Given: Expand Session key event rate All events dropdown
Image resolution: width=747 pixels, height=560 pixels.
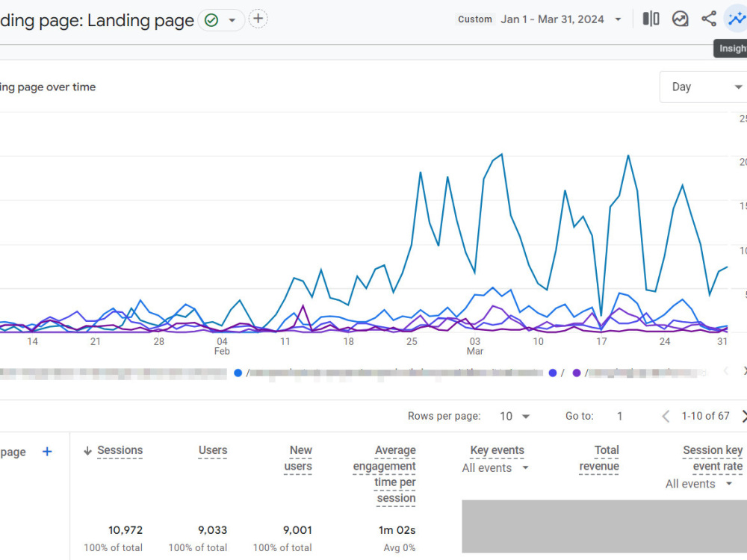Looking at the screenshot, I should (x=698, y=484).
